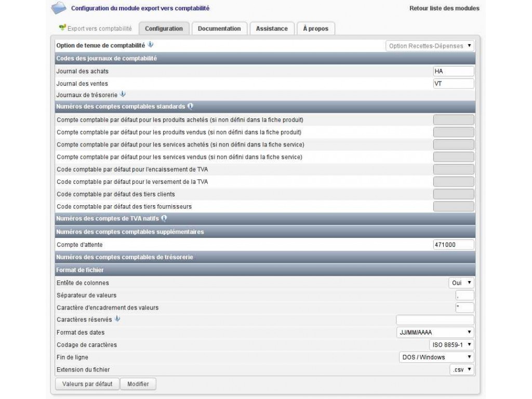Select the Configuration tab
Viewport: 532px width, 399px height.
pos(164,29)
